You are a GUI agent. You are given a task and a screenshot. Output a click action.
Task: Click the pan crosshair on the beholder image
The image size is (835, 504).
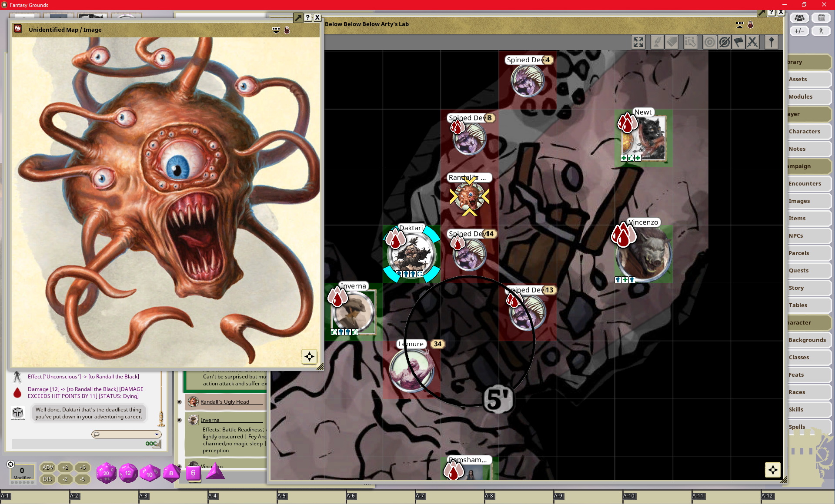(x=309, y=357)
